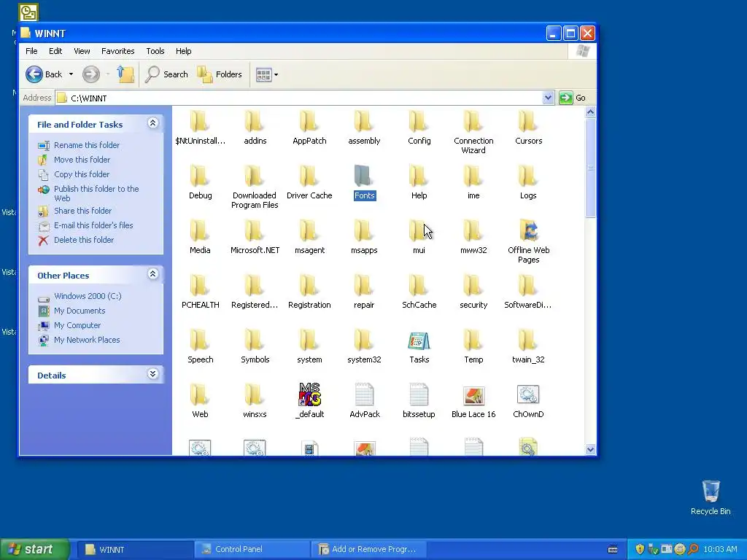747x560 pixels.
Task: Click the Start button
Action: [x=34, y=549]
